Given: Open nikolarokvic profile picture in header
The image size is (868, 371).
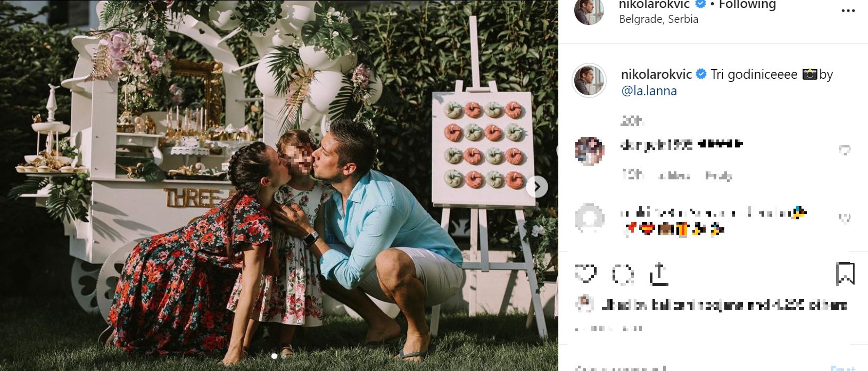Looking at the screenshot, I should pos(589,10).
